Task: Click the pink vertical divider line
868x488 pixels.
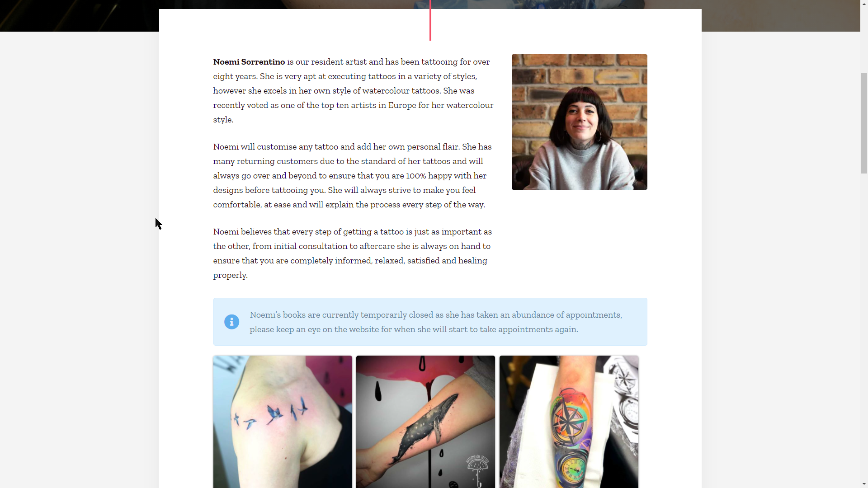Action: point(430,20)
